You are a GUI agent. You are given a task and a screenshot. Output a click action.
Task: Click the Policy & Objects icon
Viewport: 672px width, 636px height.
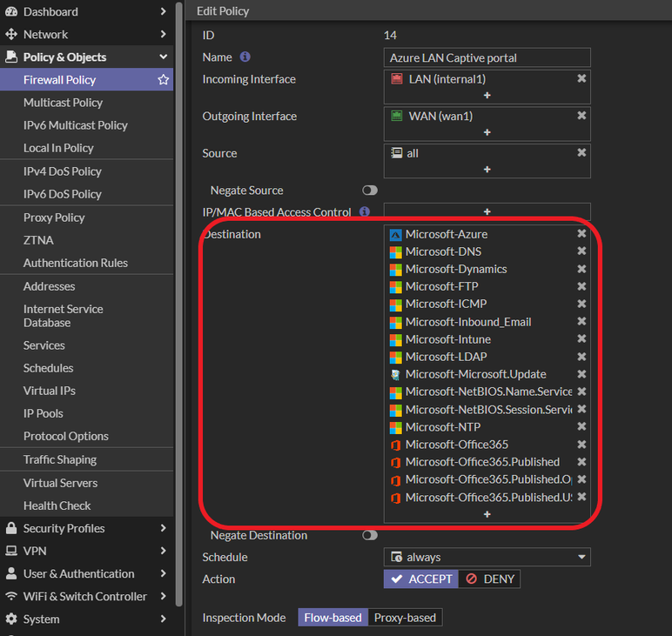(x=11, y=57)
